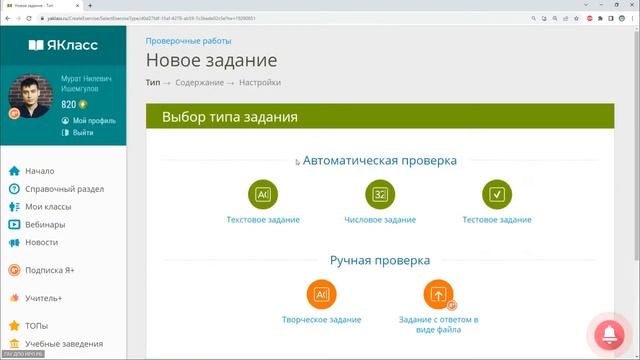Click the profile photo thumbnail
Image resolution: width=640 pixels, height=360 pixels.
tap(31, 96)
